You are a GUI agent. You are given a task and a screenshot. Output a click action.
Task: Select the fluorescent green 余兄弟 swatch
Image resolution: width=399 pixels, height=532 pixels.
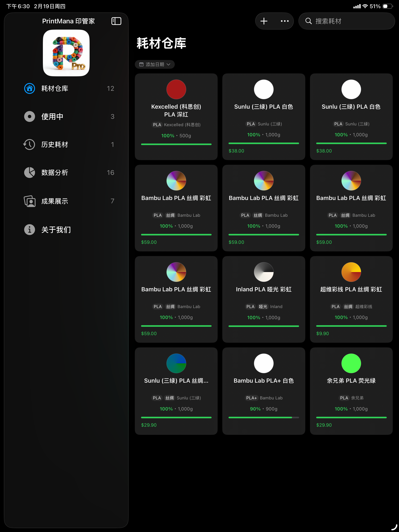pyautogui.click(x=351, y=363)
